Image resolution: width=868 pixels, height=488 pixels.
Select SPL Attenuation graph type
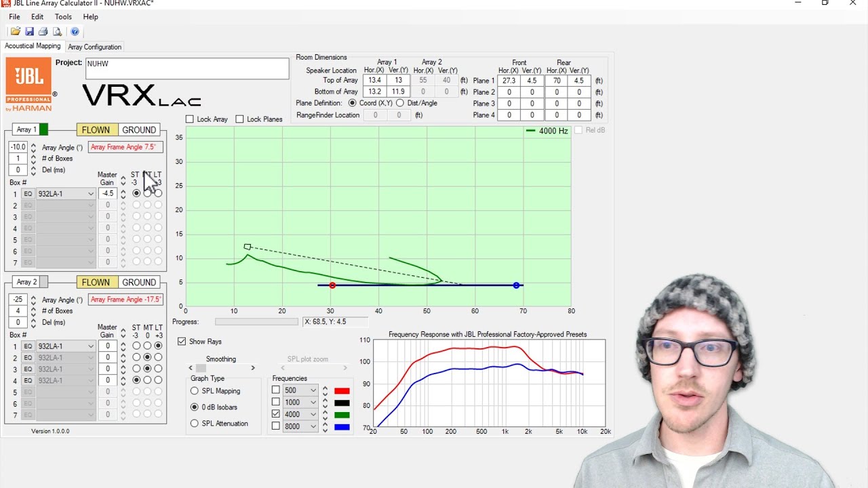(195, 424)
